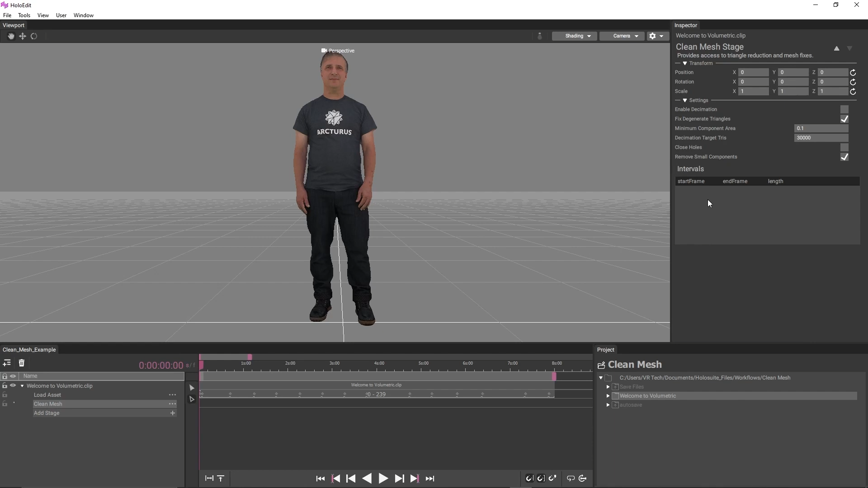The width and height of the screenshot is (868, 488).
Task: Uncheck Remove Small Components
Action: 844,157
